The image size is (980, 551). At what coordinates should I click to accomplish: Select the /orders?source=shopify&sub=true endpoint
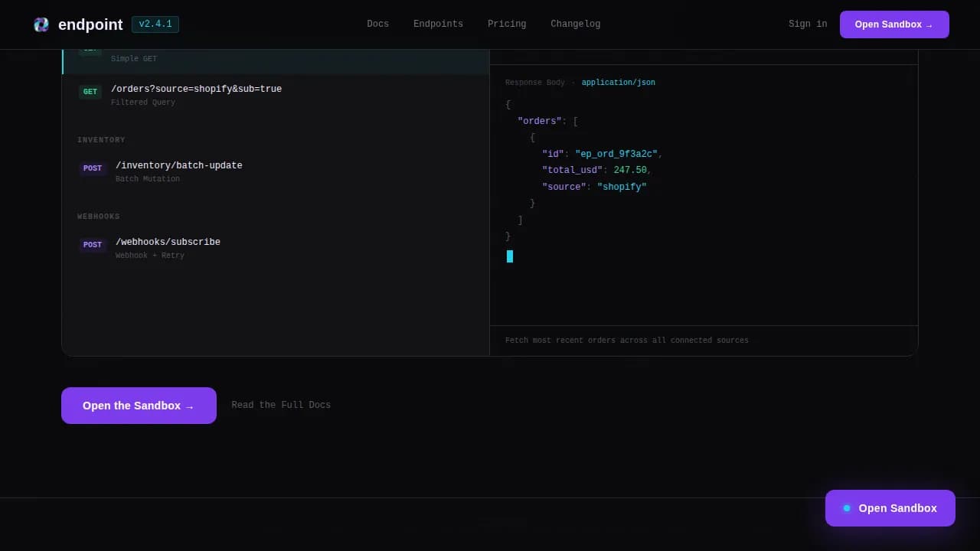pos(276,95)
